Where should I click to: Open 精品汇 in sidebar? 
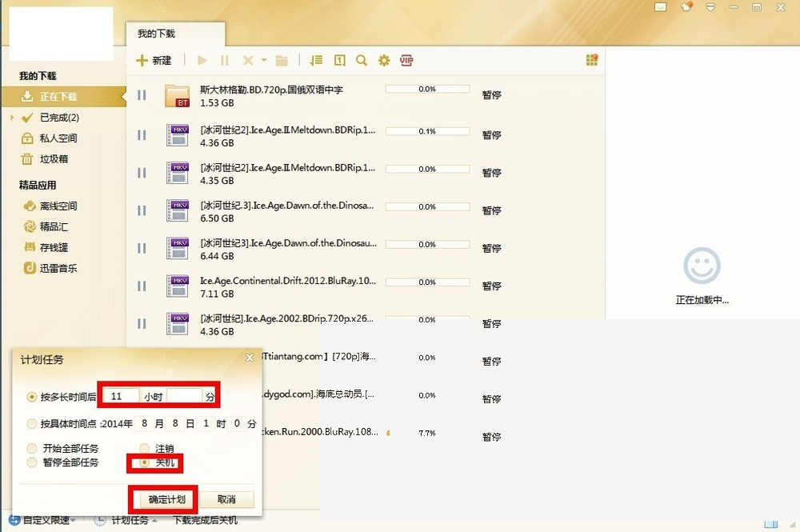46,226
